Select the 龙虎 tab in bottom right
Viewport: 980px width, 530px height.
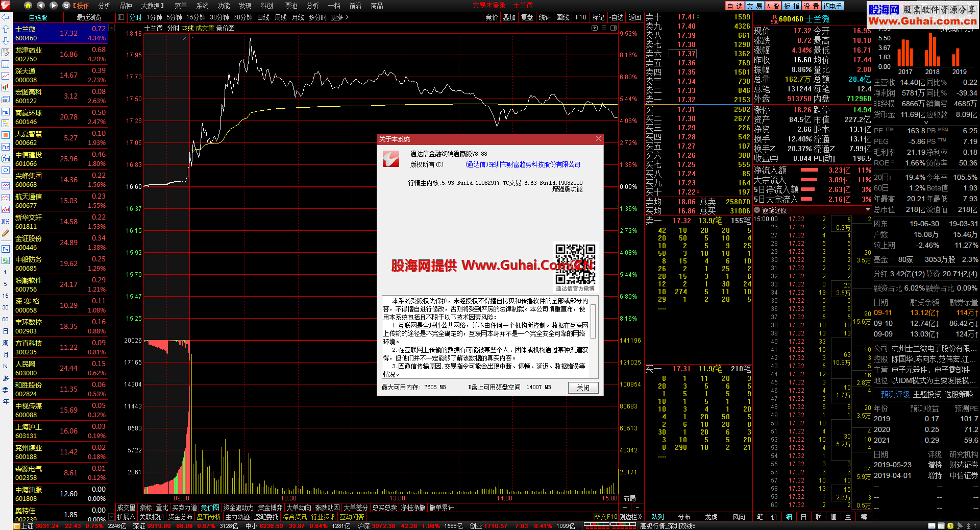pyautogui.click(x=711, y=517)
